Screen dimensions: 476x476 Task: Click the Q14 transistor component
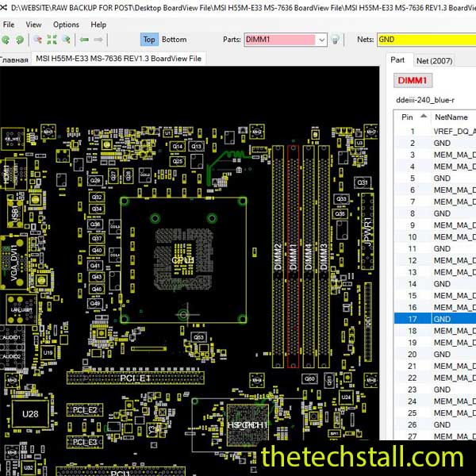click(x=177, y=147)
